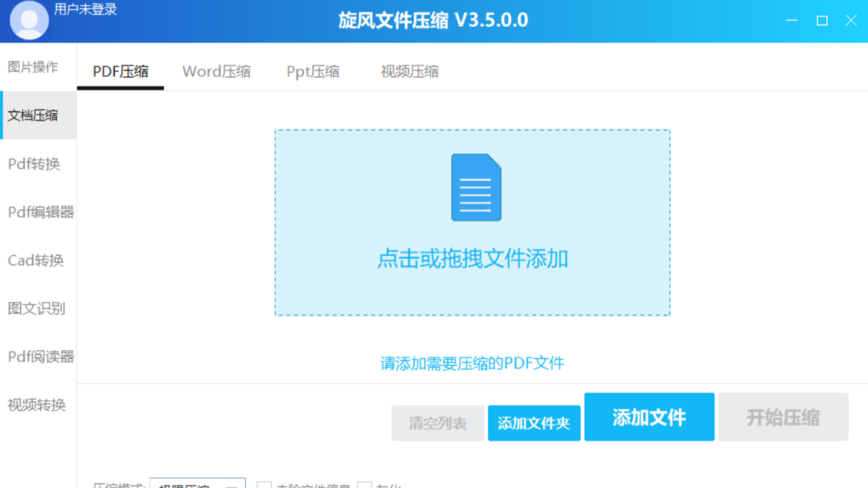Open the 图片操作 section in the sidebar
Screen dimensions: 868x488
tap(34, 67)
